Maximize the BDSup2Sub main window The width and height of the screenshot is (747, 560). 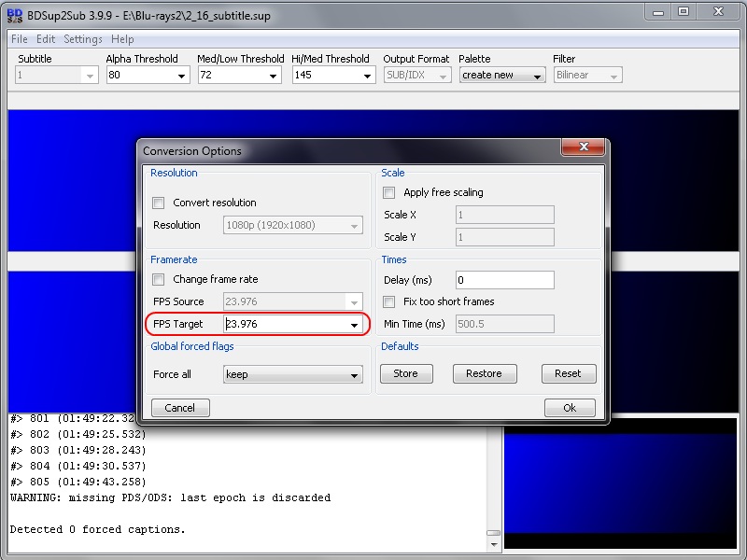click(684, 12)
